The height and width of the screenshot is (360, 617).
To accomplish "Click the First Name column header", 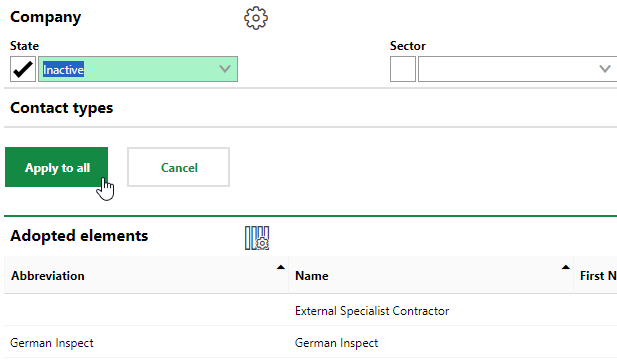I will 597,275.
